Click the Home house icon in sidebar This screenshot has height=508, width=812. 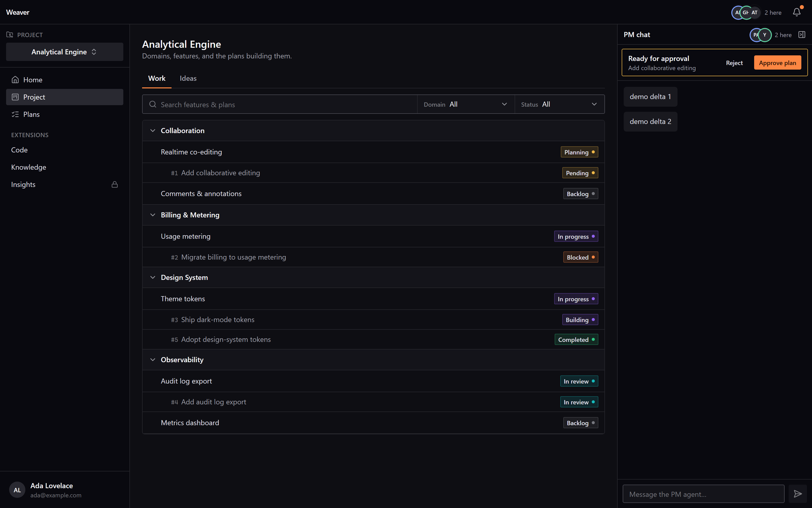click(15, 80)
